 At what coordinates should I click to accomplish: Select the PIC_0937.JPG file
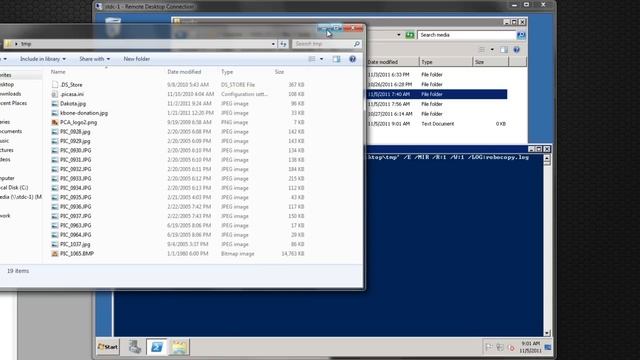click(x=76, y=216)
